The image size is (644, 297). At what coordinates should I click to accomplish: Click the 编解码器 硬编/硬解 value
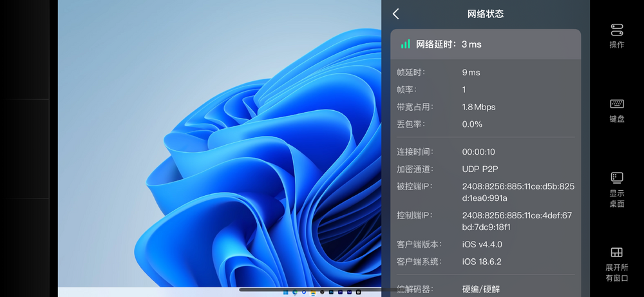481,290
